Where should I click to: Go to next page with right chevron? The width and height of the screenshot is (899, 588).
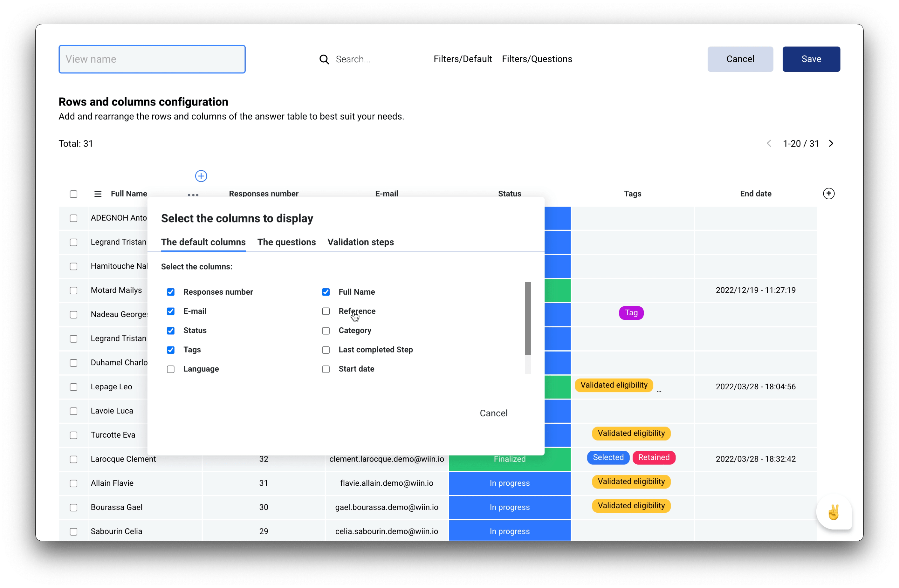[x=831, y=143]
